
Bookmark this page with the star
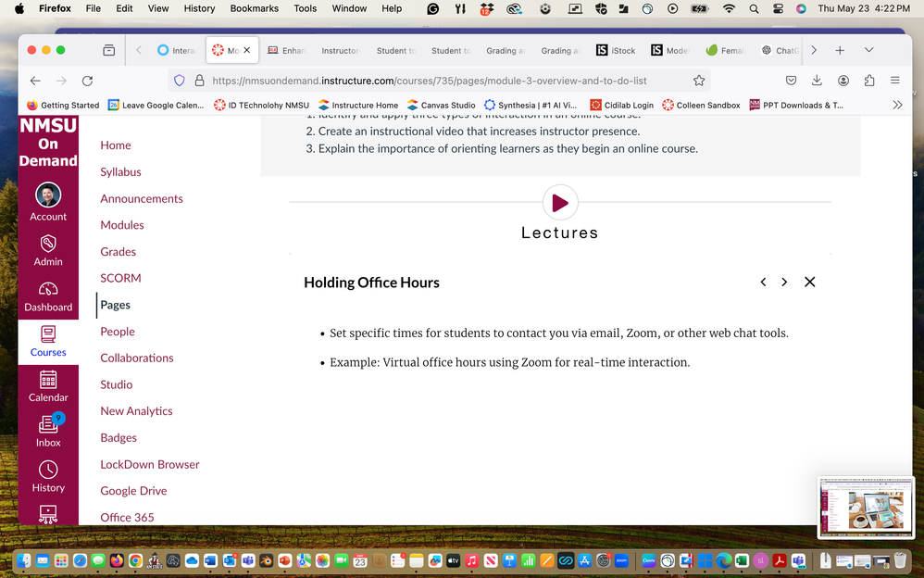699,81
